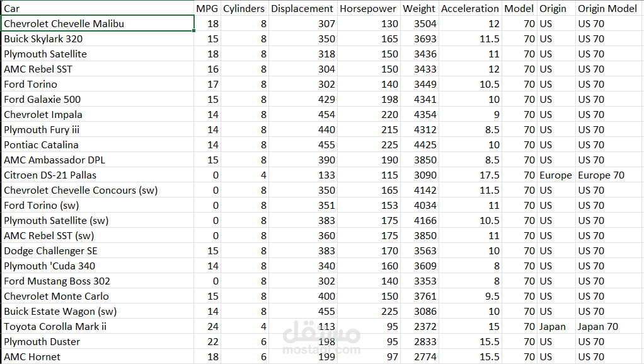Click cell 'Chevrolet Monte Carlo'
The height and width of the screenshot is (364, 644).
[98, 296]
